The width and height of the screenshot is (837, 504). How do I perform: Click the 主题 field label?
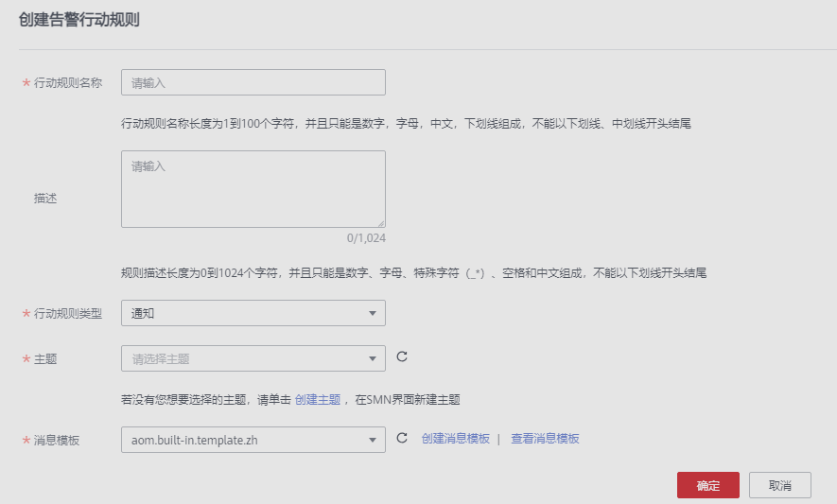coord(45,358)
